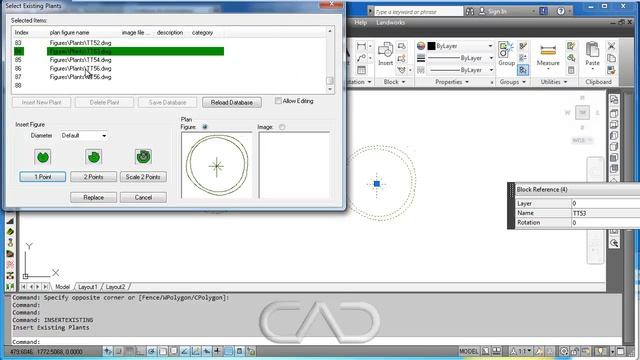Image resolution: width=640 pixels, height=360 pixels.
Task: Click the Scale 2 Points plant icon
Action: tap(143, 157)
